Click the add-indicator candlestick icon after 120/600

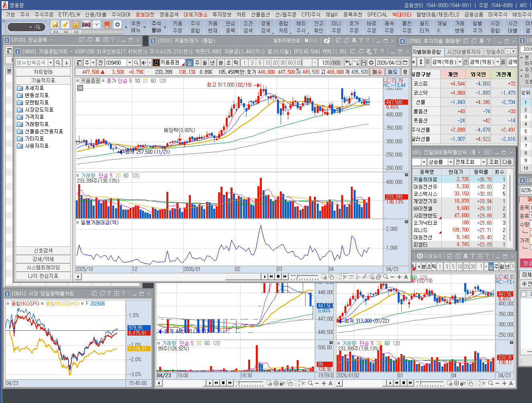click(348, 63)
